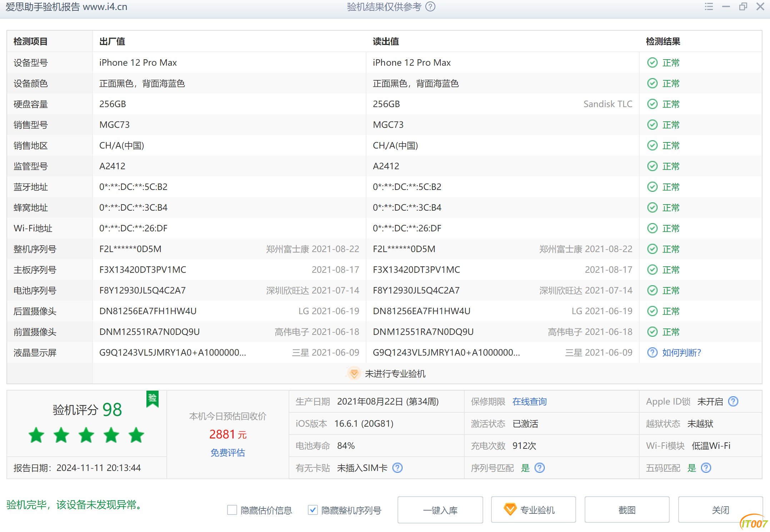Click read-out front camera serial DNM12551RA7N0DQ9U
Screen dimensions: 770x532
423,332
